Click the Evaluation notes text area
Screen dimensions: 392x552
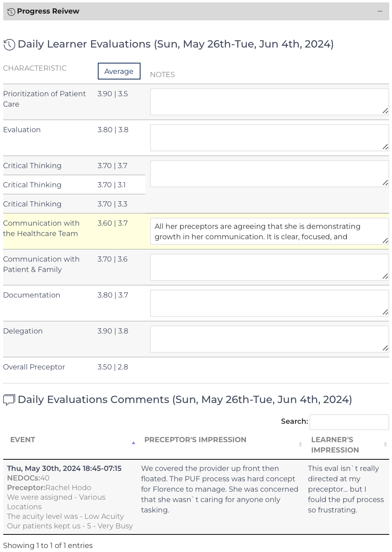pyautogui.click(x=269, y=138)
